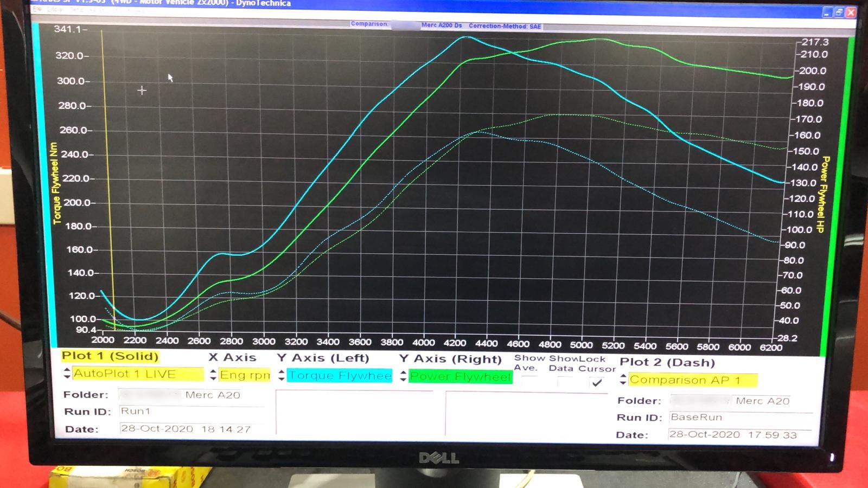Click the Y Axis (Right) selector arrows

(x=403, y=376)
